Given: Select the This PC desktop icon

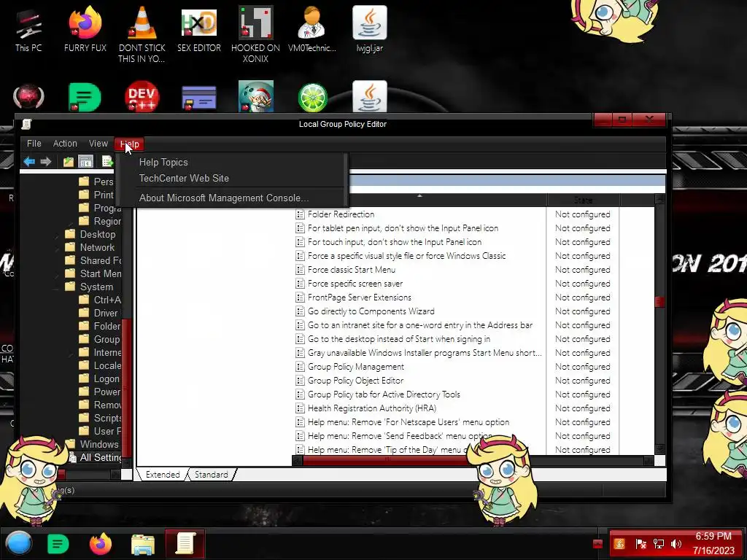Looking at the screenshot, I should (x=28, y=28).
